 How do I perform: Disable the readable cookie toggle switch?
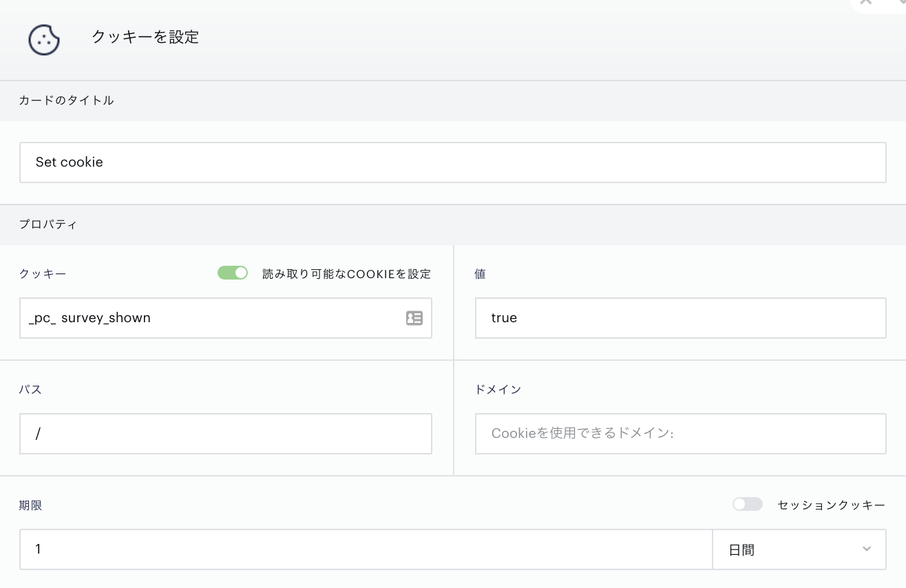pyautogui.click(x=233, y=273)
